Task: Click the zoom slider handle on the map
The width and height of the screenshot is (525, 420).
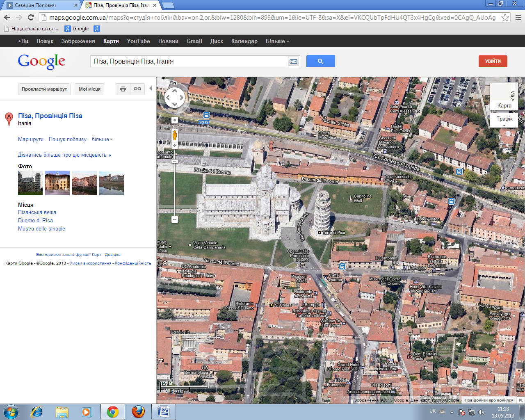Action: coord(174,161)
